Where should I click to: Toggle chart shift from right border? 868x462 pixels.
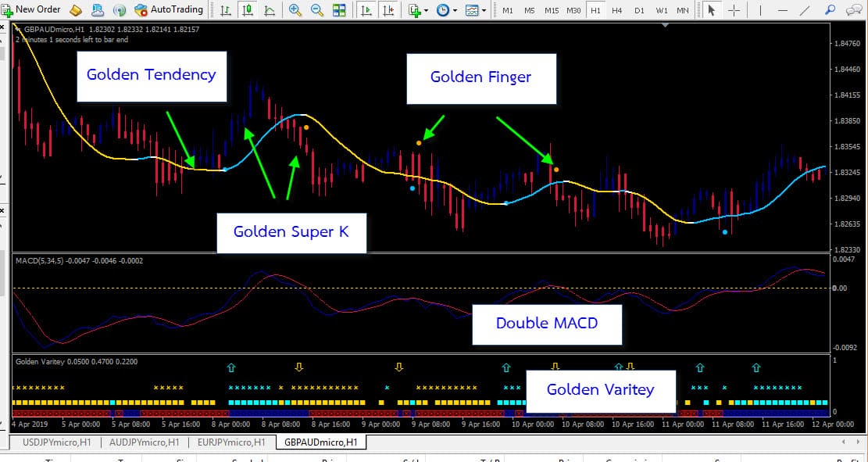click(x=388, y=10)
